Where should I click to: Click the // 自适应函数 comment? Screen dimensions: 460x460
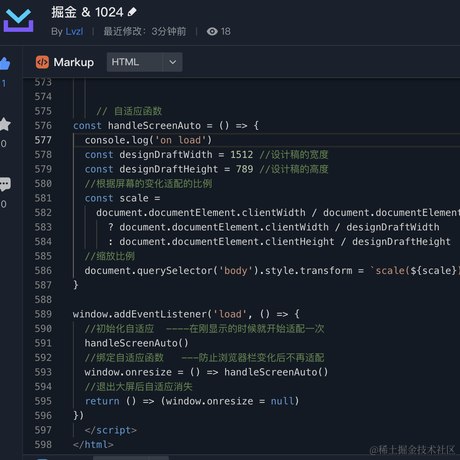129,111
